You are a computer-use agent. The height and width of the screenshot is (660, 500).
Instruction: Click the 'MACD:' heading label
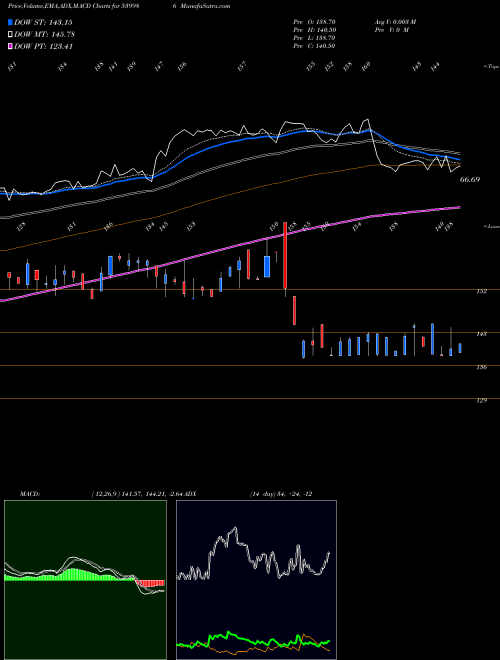pyautogui.click(x=30, y=493)
